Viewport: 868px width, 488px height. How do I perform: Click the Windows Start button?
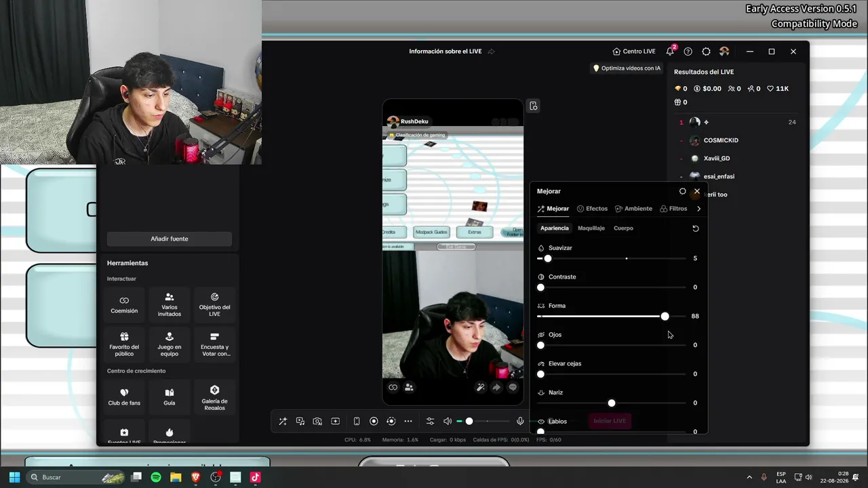14,477
